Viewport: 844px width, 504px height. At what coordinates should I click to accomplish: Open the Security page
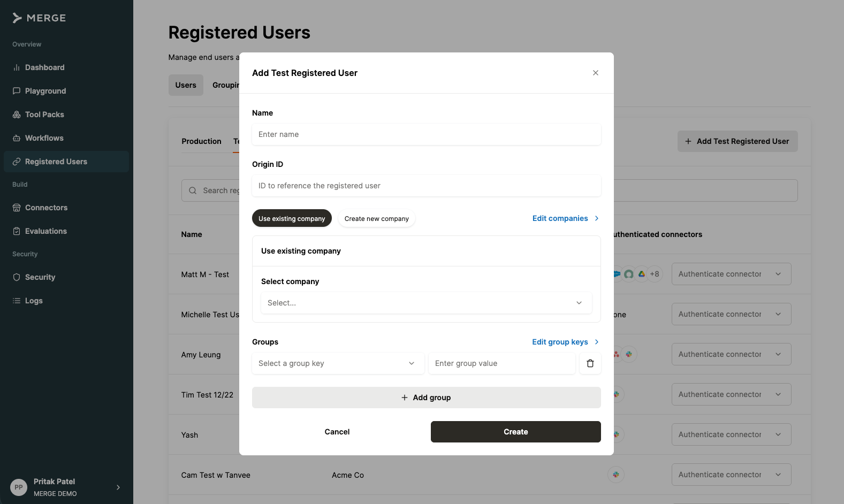tap(66, 277)
